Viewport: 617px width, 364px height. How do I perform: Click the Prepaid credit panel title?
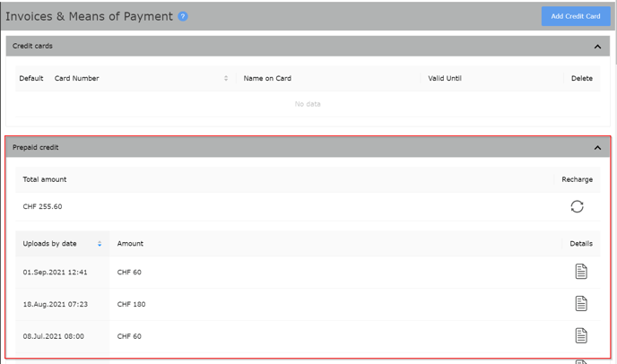pyautogui.click(x=36, y=147)
